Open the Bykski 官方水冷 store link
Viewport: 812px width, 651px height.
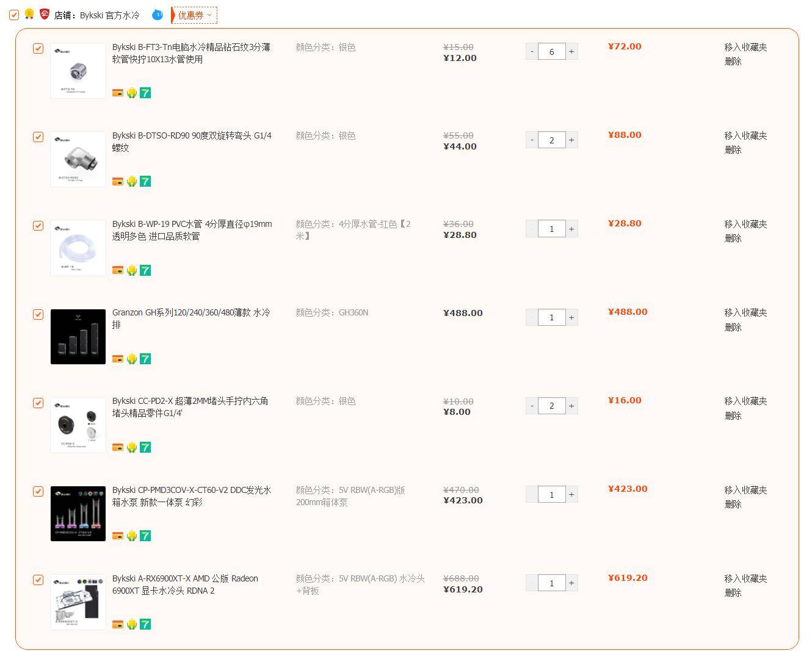pos(110,15)
